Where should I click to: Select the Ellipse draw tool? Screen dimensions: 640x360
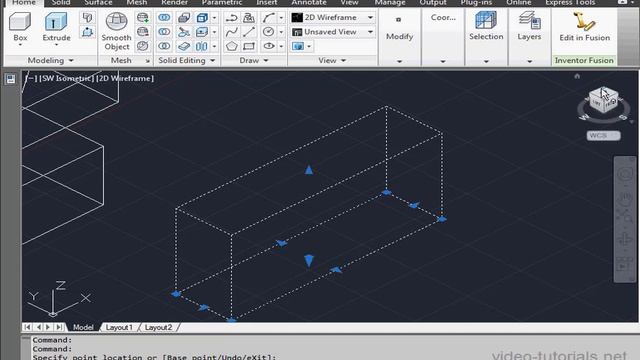tap(269, 46)
